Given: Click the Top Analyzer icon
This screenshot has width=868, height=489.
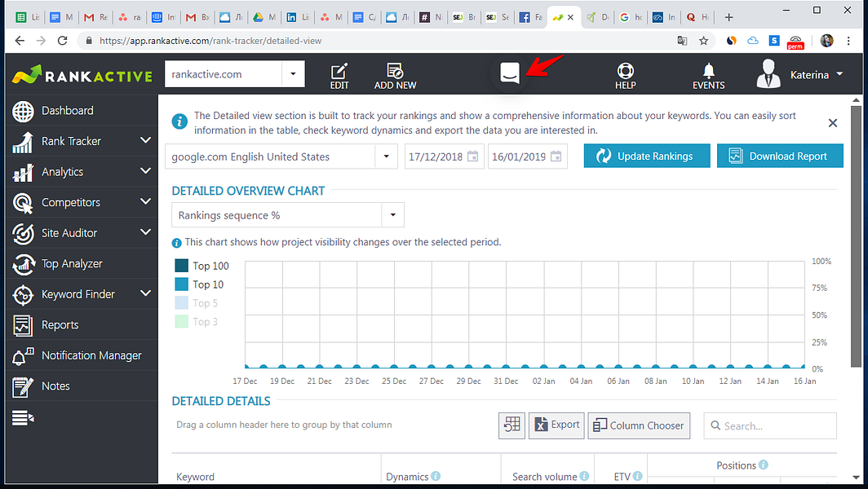Looking at the screenshot, I should click(x=23, y=264).
